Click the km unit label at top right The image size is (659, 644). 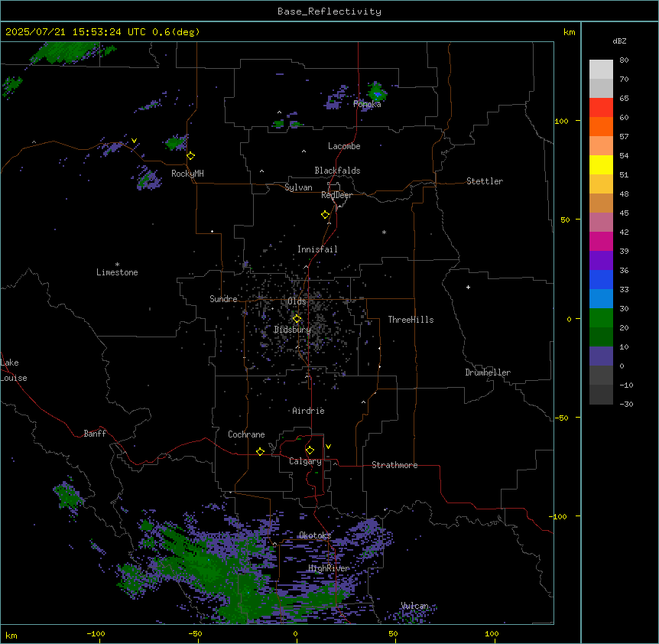570,32
